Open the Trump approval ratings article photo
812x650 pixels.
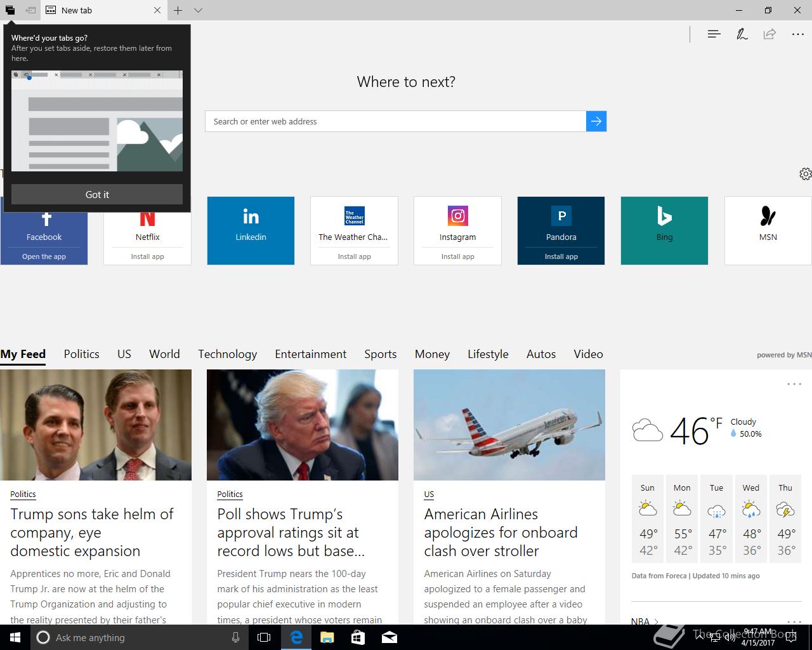303,425
